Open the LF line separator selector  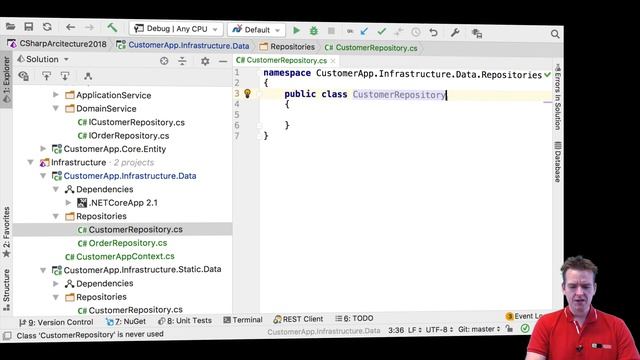pos(414,330)
